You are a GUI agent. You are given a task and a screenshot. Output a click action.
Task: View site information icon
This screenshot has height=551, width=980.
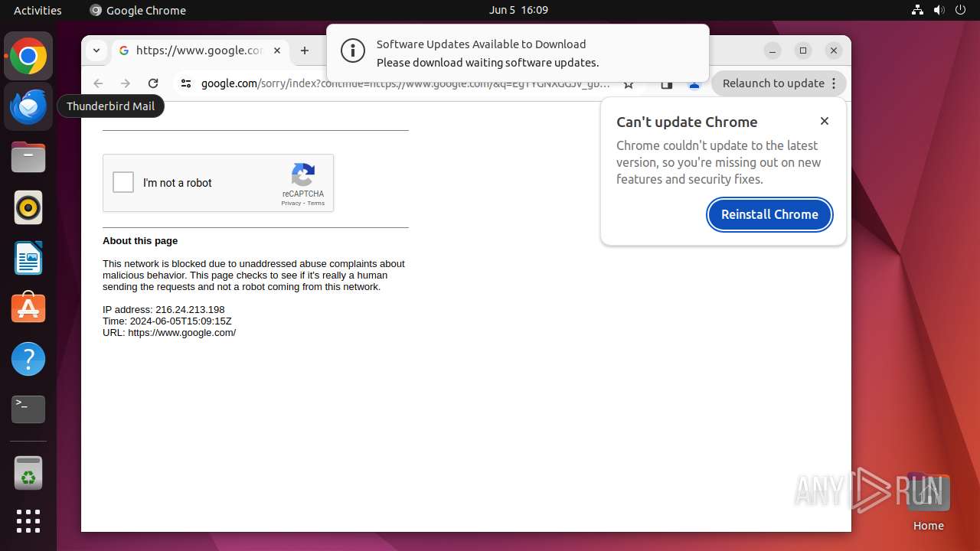click(x=186, y=83)
